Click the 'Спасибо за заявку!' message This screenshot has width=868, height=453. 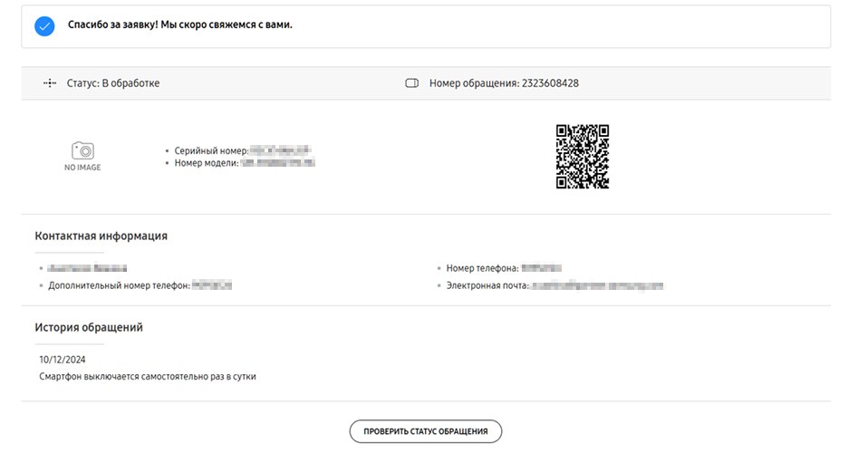180,25
